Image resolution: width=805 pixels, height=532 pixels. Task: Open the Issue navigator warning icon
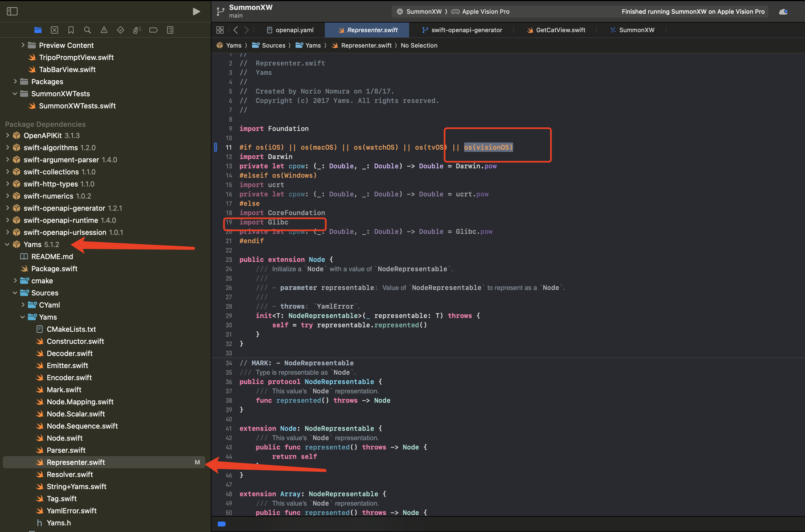tap(104, 30)
